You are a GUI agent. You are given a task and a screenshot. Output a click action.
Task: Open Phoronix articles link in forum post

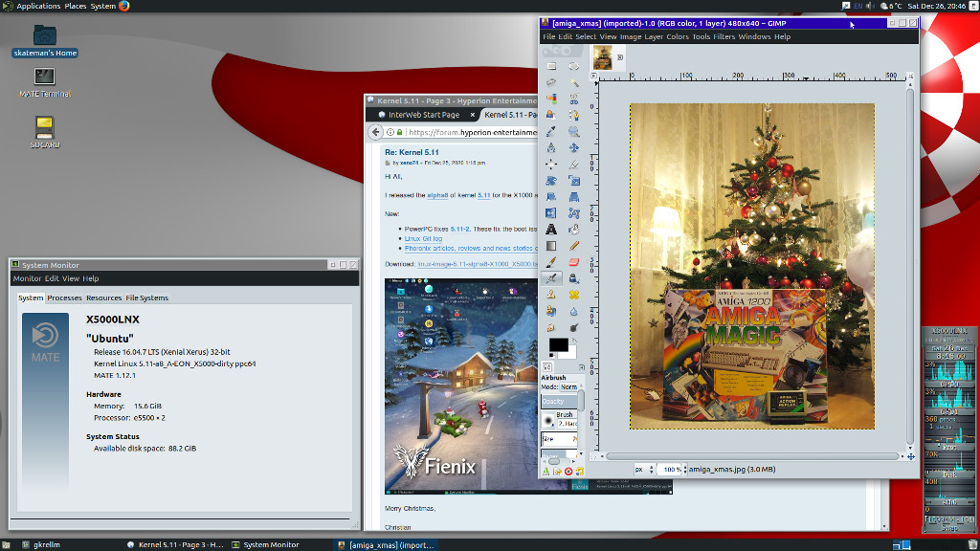pyautogui.click(x=470, y=249)
